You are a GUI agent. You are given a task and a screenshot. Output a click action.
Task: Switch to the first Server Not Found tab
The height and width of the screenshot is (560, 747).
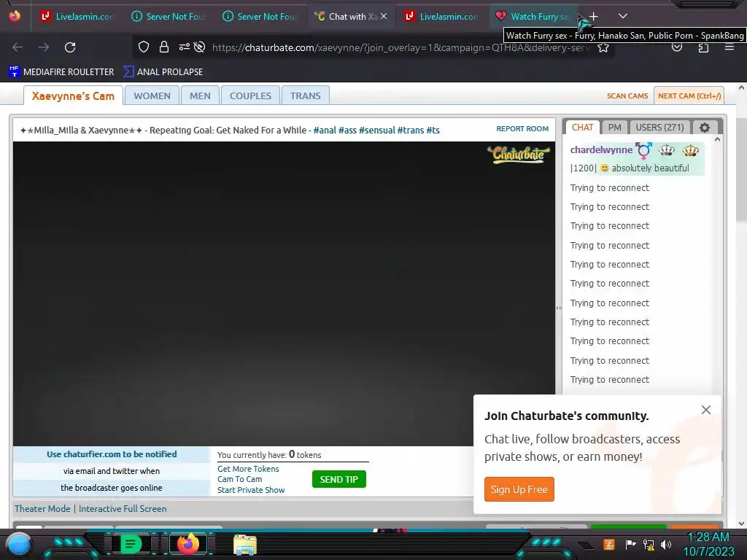pos(169,16)
